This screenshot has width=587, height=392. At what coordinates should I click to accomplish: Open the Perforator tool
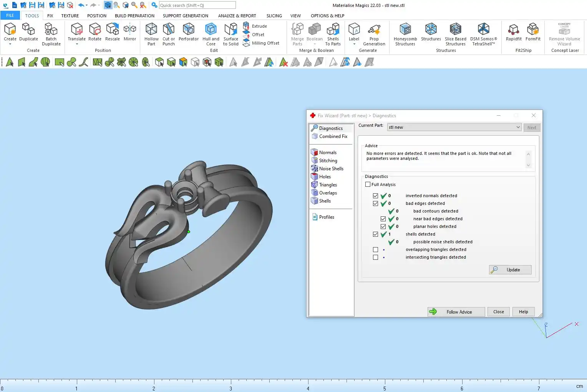(188, 30)
